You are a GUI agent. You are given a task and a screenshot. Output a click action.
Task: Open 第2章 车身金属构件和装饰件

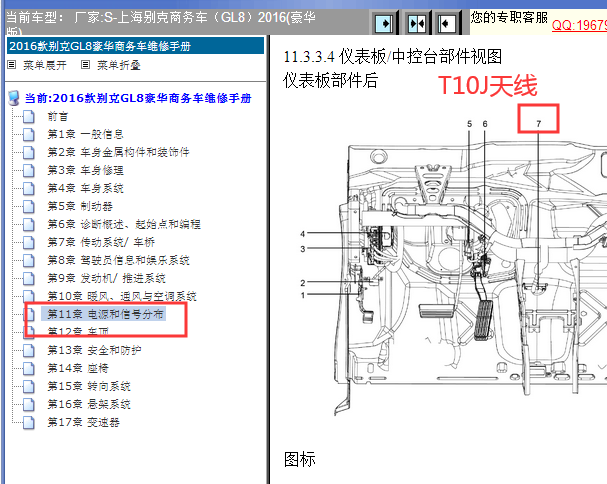pos(118,152)
